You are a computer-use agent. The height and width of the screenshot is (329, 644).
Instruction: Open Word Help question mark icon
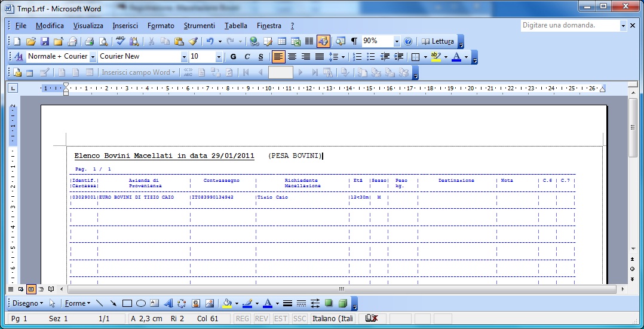pos(408,41)
